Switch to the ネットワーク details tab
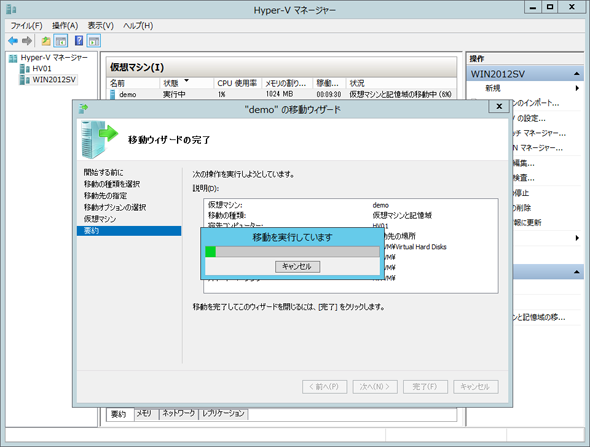Screen dimensions: 590x447 coord(179,413)
